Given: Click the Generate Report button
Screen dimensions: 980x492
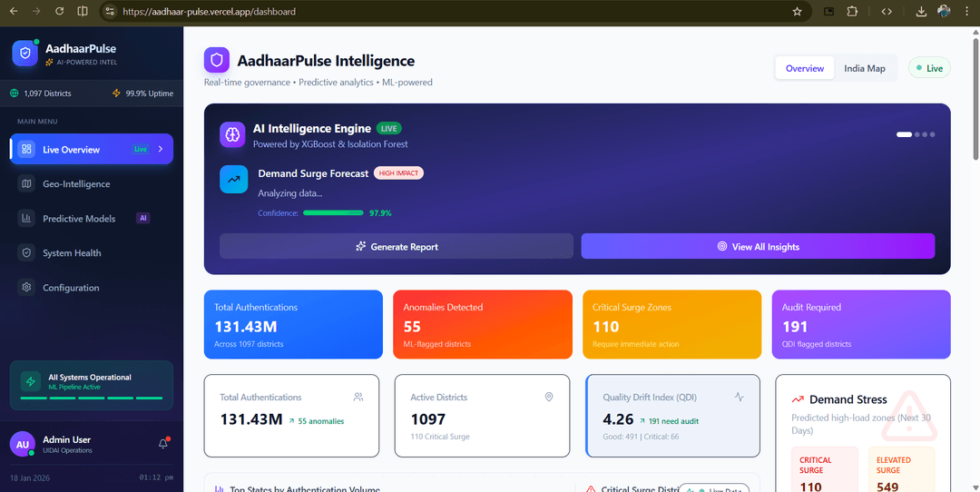Looking at the screenshot, I should [397, 246].
